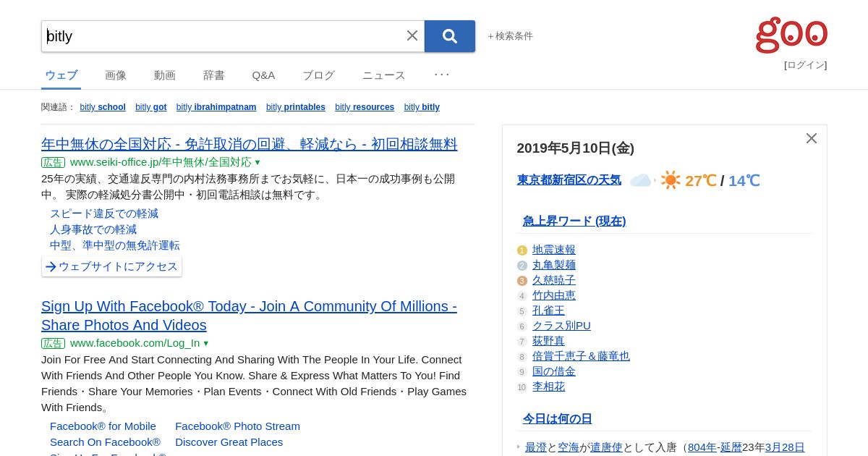868x456 pixels.
Task: Click the sunny weather icon
Action: coord(671,180)
